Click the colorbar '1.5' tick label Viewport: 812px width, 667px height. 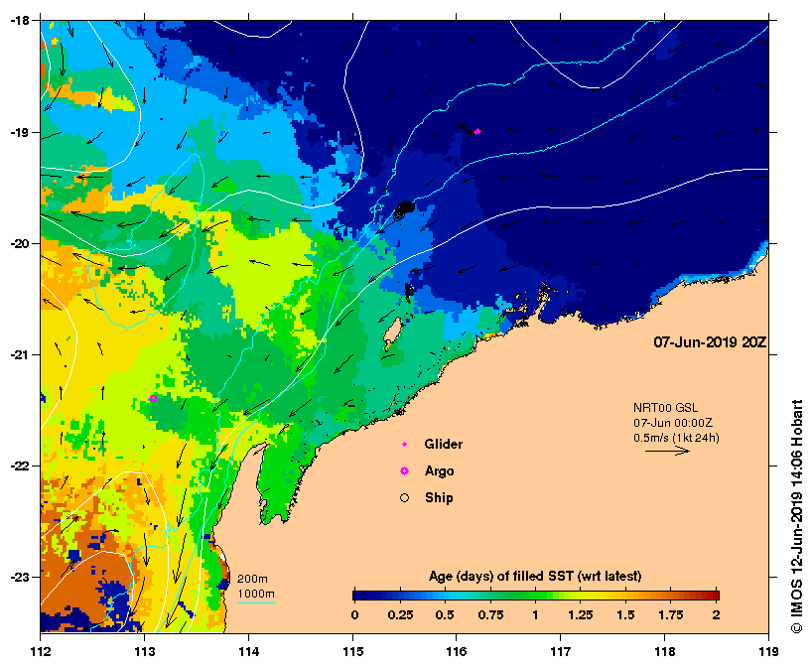pos(625,614)
